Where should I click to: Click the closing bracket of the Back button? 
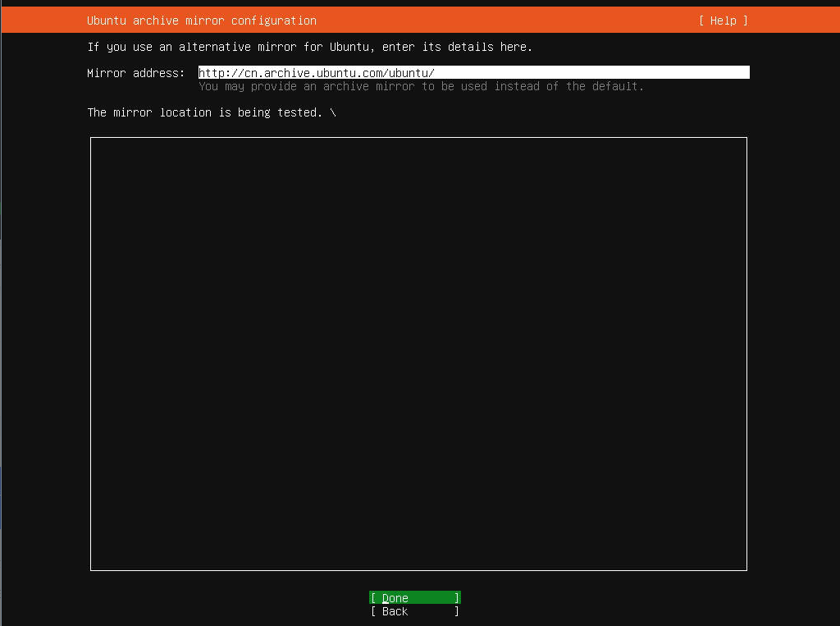[x=457, y=611]
